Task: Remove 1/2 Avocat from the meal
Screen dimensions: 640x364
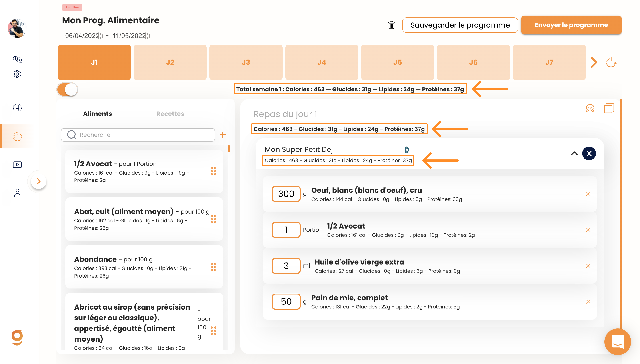Action: [588, 230]
